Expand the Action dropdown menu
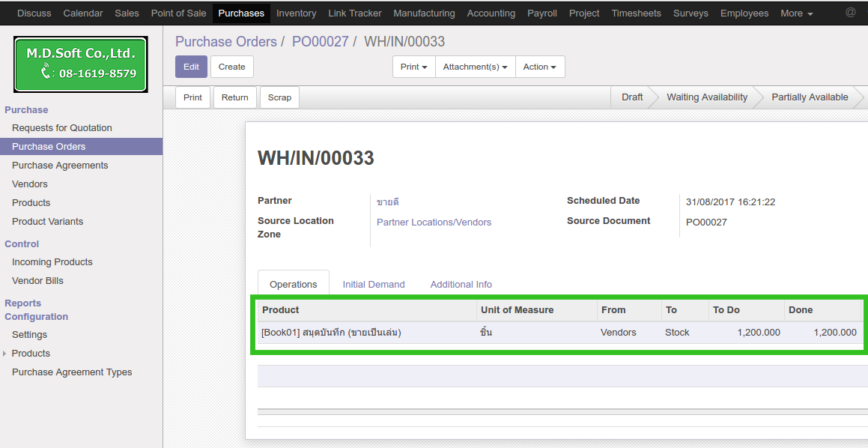The height and width of the screenshot is (448, 868). [539, 67]
